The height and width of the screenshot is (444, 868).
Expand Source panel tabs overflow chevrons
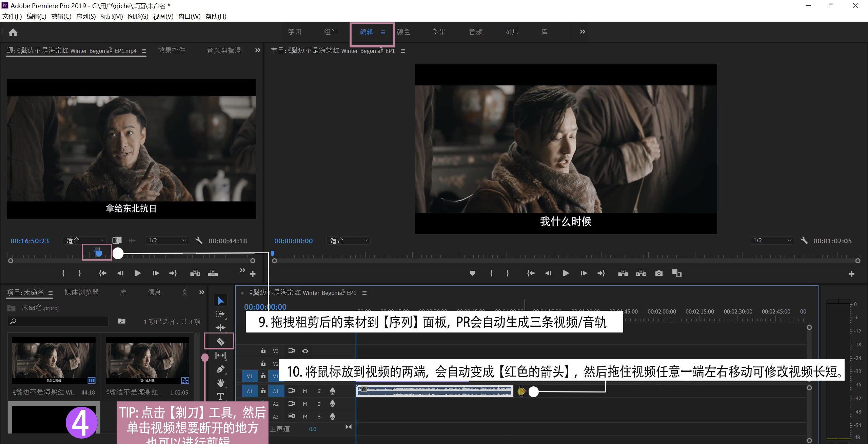tap(258, 50)
